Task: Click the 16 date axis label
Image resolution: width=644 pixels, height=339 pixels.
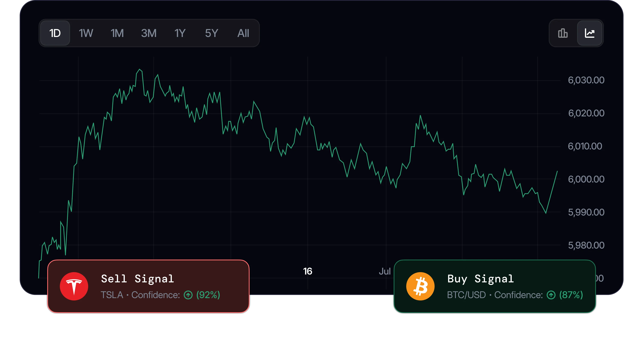Action: pyautogui.click(x=307, y=271)
